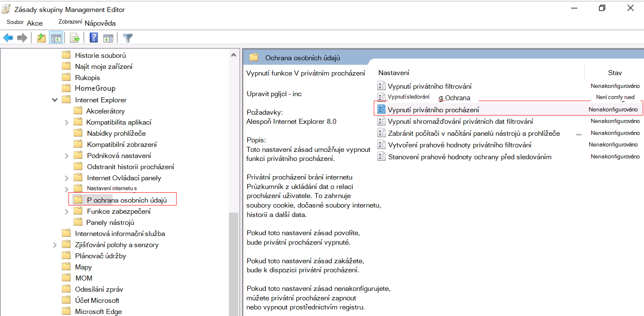Select Účet Microsoft folder

point(97,300)
